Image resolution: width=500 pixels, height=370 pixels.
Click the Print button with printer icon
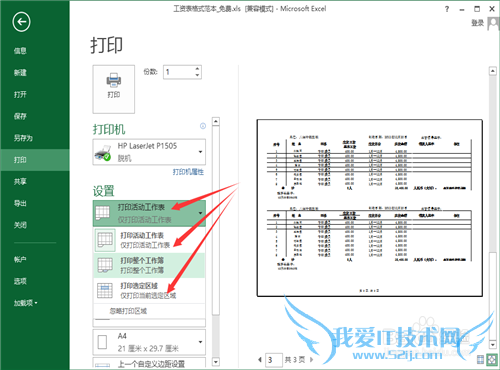(x=114, y=89)
